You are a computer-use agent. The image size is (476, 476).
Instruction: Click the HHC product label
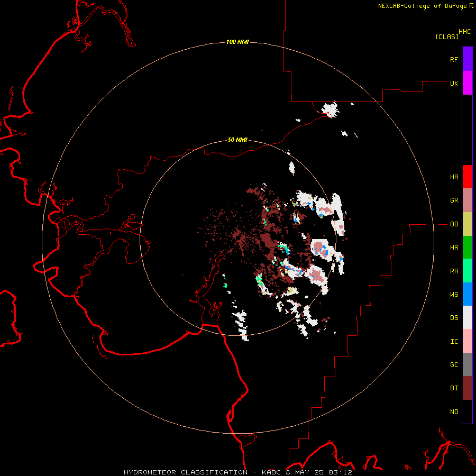pyautogui.click(x=464, y=32)
